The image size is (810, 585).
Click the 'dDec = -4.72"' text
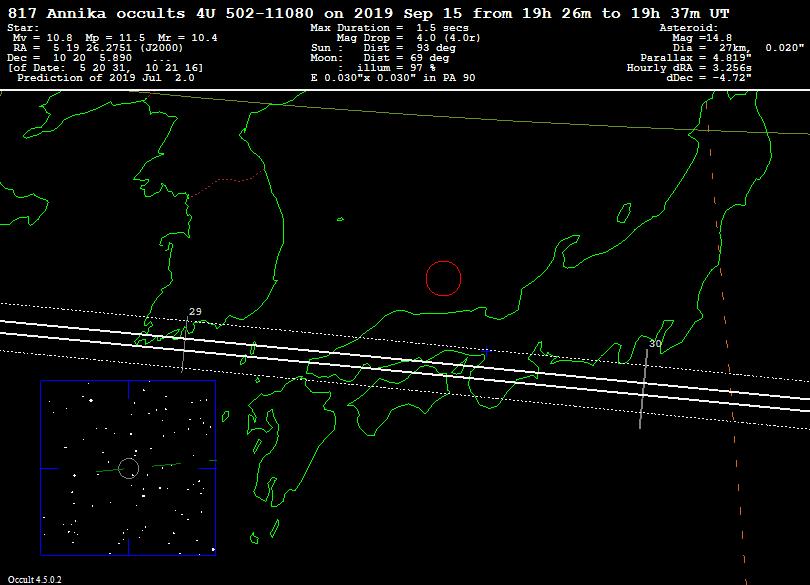click(709, 78)
